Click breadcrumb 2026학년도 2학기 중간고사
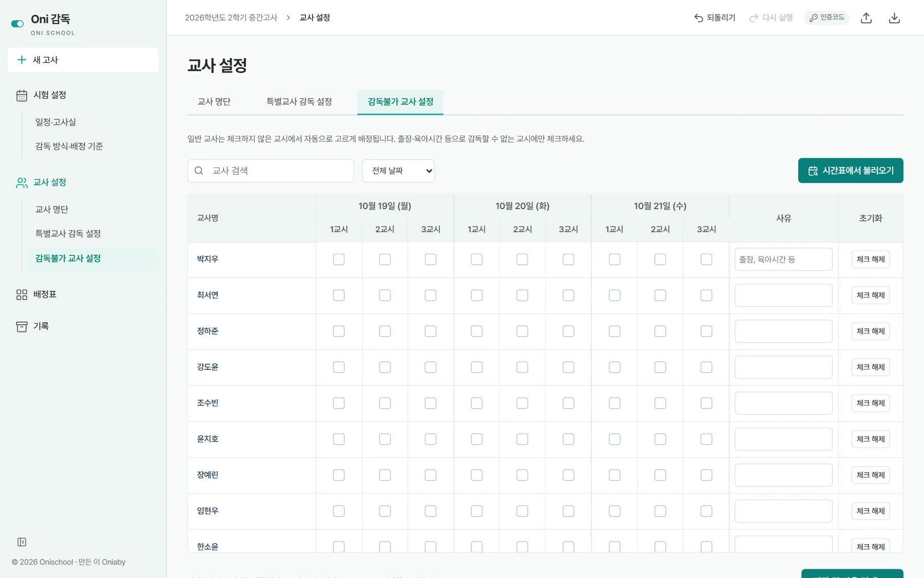The image size is (924, 578). tap(231, 17)
